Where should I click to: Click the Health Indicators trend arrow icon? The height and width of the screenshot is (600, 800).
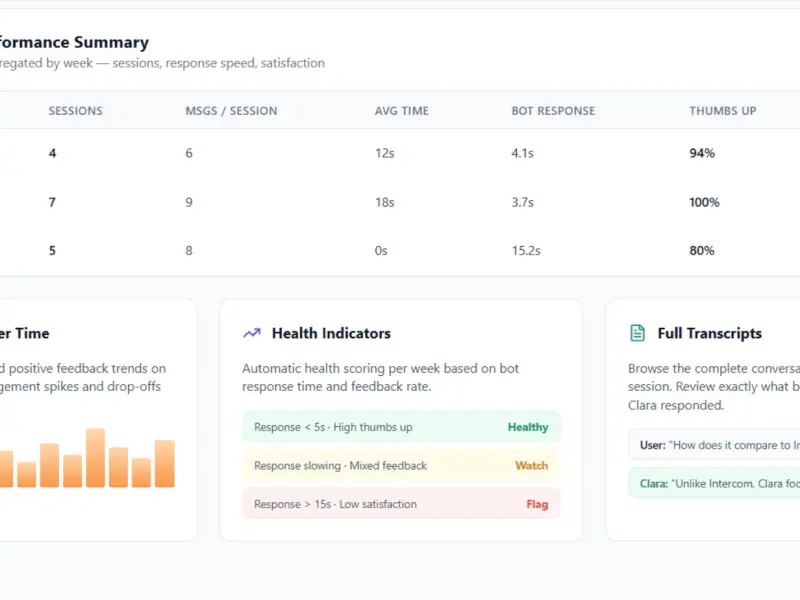[252, 333]
